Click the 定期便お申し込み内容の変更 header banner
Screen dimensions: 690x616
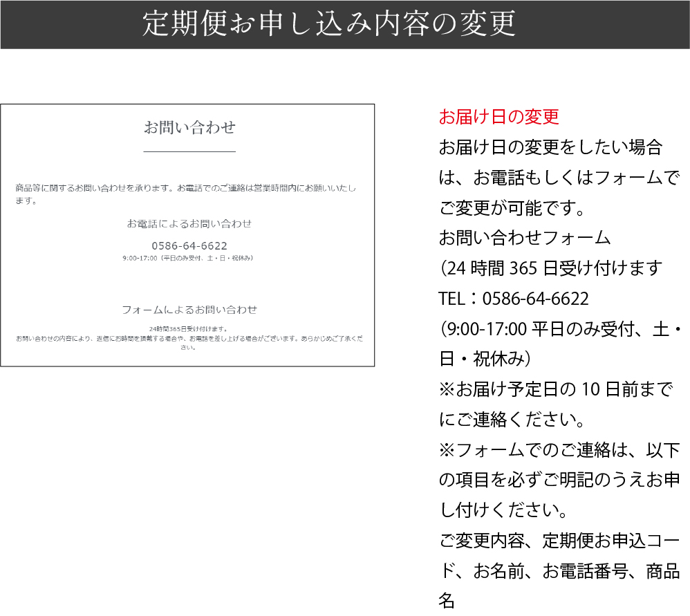click(329, 24)
